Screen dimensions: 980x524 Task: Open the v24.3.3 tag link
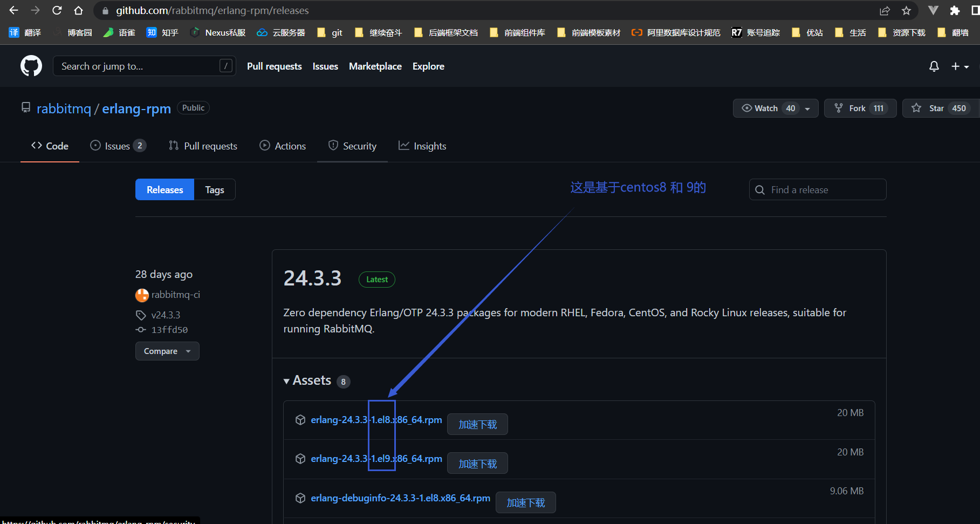(166, 315)
